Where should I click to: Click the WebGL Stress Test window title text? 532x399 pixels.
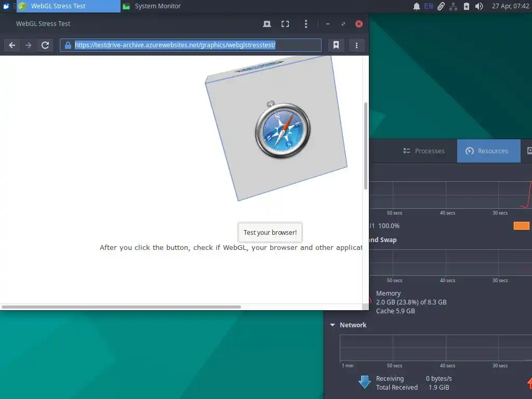click(43, 24)
